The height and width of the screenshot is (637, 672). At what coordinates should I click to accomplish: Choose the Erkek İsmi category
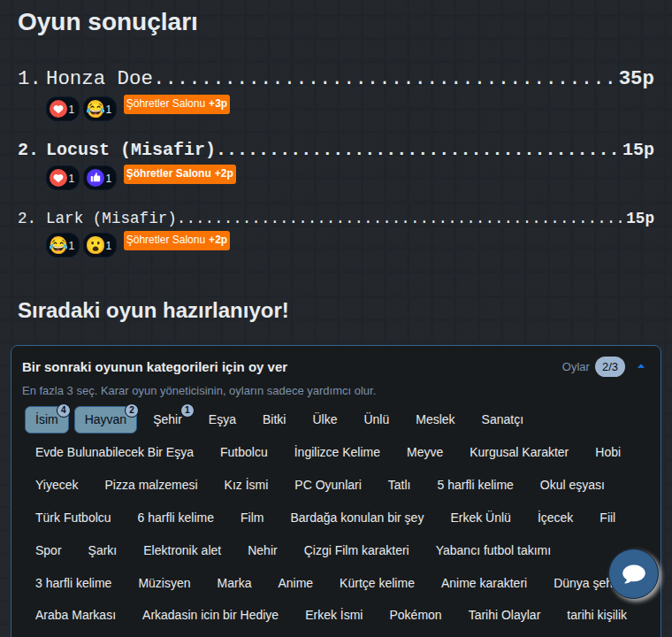point(334,615)
